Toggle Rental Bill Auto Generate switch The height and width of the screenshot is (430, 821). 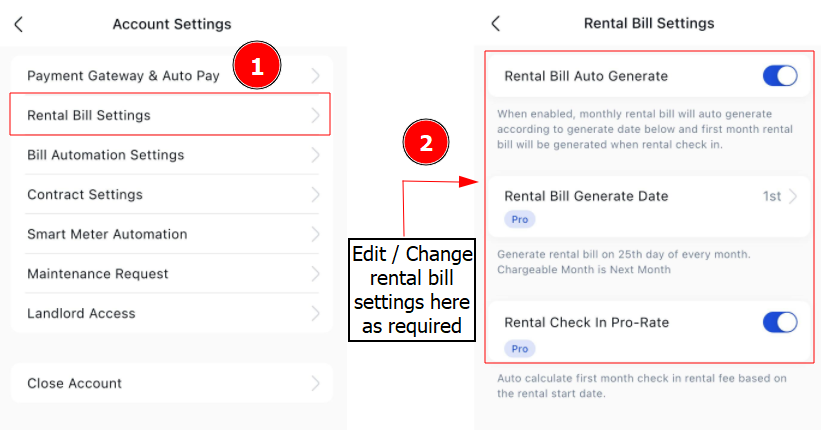tap(780, 76)
